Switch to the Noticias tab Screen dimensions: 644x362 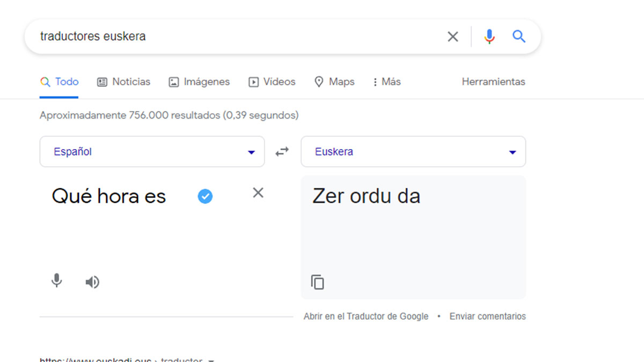pyautogui.click(x=123, y=82)
